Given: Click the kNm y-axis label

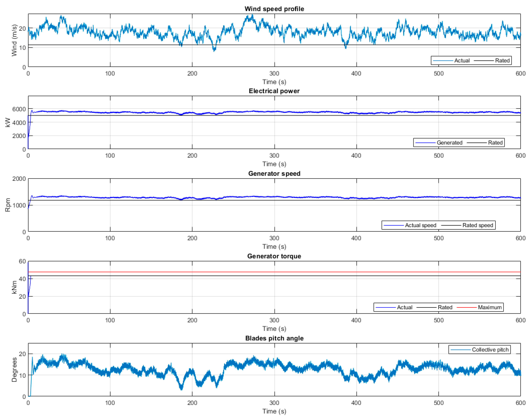Looking at the screenshot, I should click(14, 287).
